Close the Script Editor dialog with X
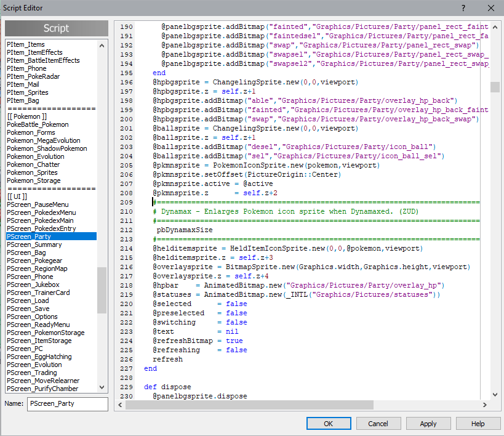504x436 pixels. (x=490, y=8)
